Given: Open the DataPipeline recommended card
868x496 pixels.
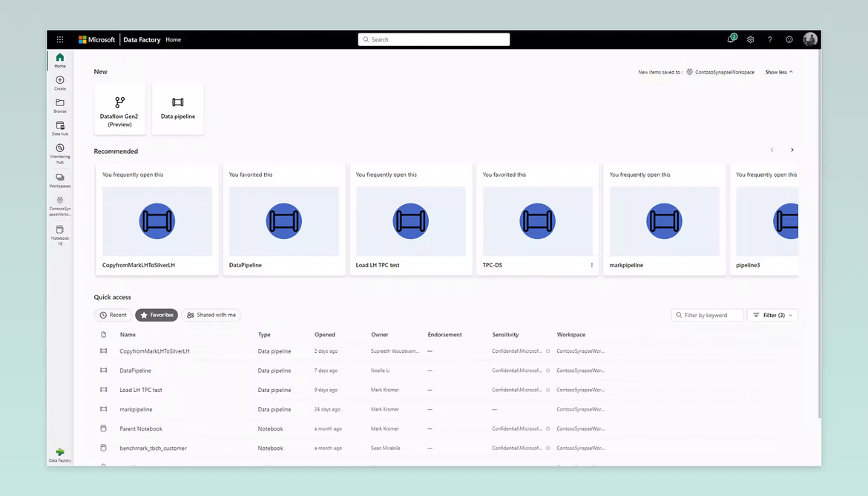Looking at the screenshot, I should 284,220.
